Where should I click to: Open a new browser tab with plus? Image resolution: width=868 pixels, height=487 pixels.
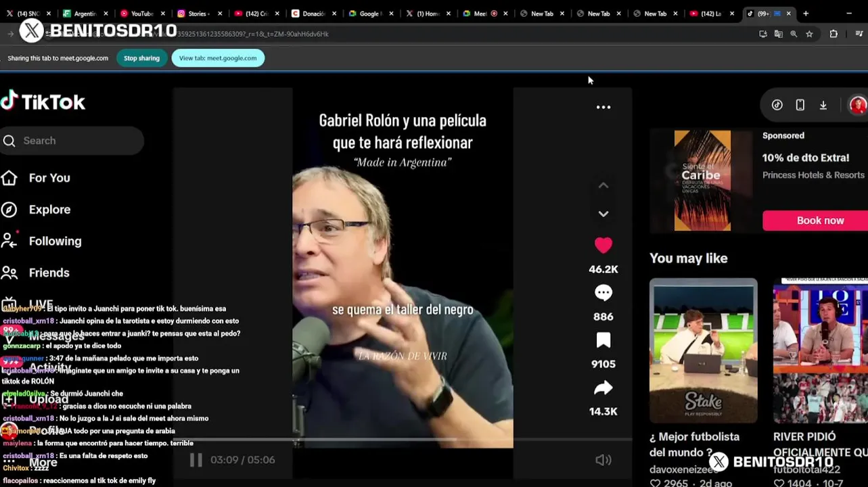click(x=806, y=14)
